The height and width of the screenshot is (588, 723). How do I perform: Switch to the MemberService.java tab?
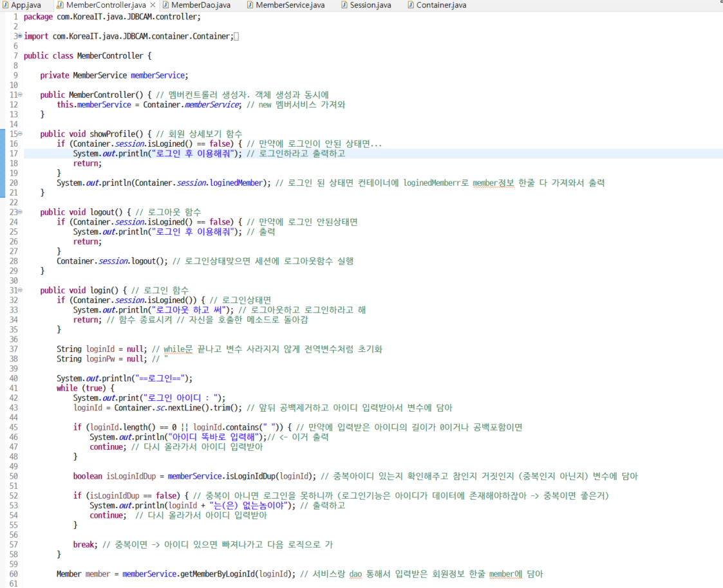(x=286, y=5)
